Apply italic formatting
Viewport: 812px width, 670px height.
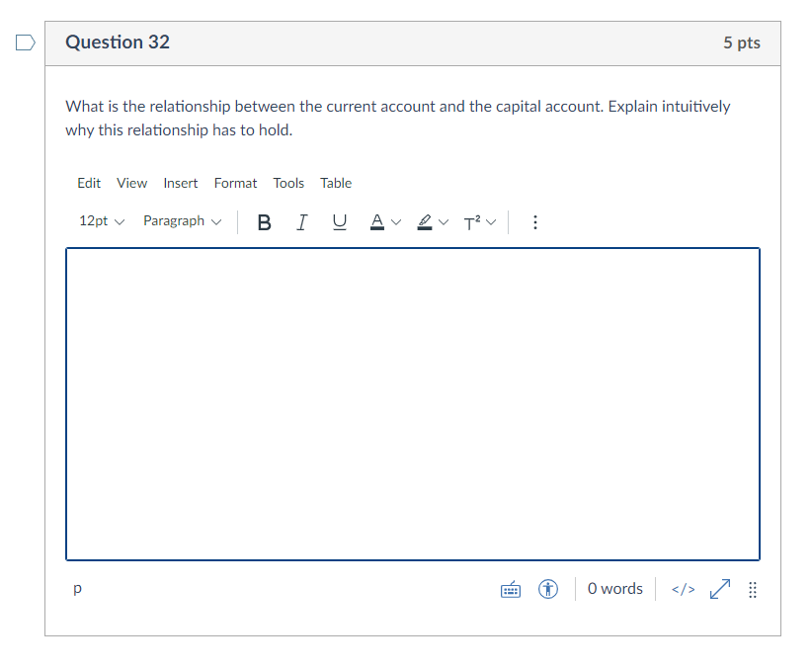click(301, 221)
